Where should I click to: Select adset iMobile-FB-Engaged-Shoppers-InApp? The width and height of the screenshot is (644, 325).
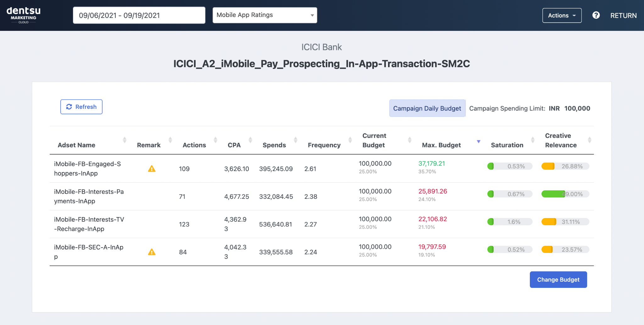[x=87, y=169]
